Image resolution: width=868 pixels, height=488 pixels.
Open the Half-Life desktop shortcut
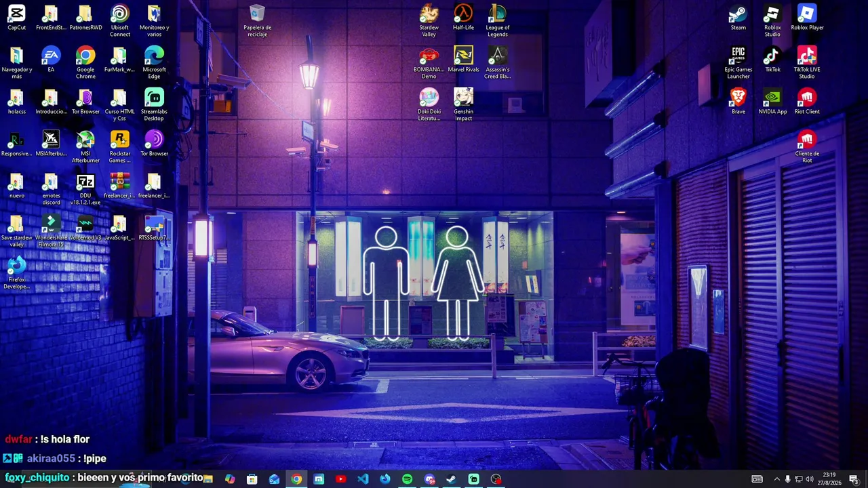[x=463, y=18]
